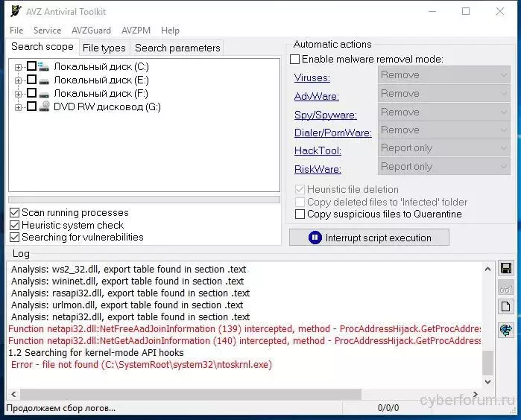Check the Локальный диск (F:) checkbox
Viewport: 521px width, 420px height.
tap(31, 92)
